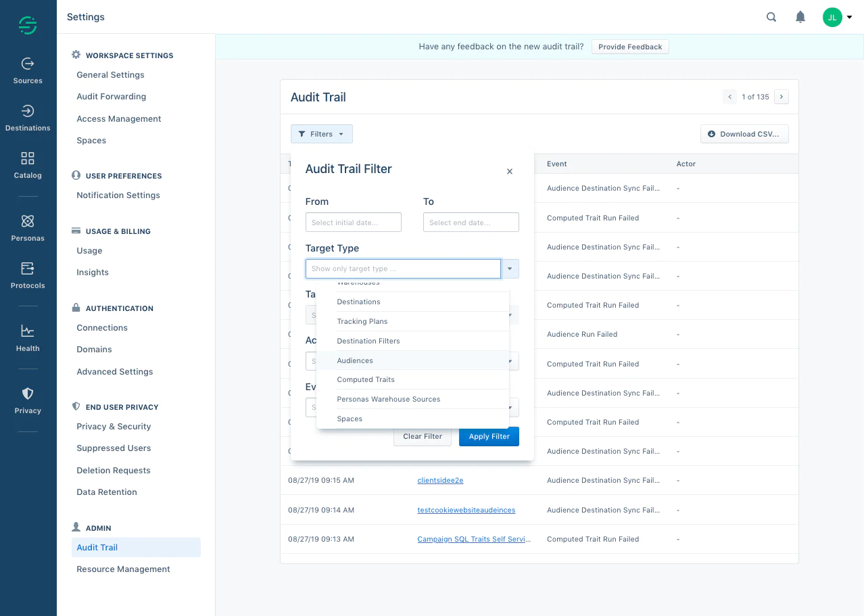Image resolution: width=864 pixels, height=616 pixels.
Task: Open search via the magnifier icon
Action: pyautogui.click(x=771, y=17)
